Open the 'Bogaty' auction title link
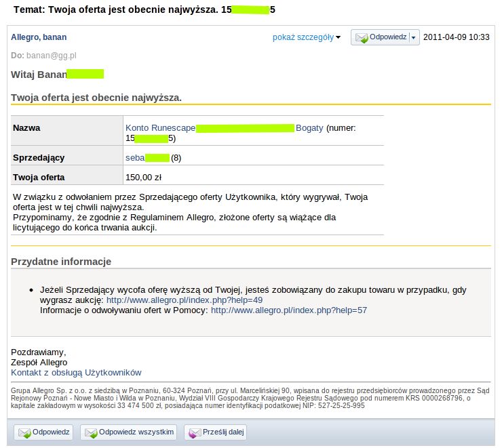502x448 pixels. (309, 128)
